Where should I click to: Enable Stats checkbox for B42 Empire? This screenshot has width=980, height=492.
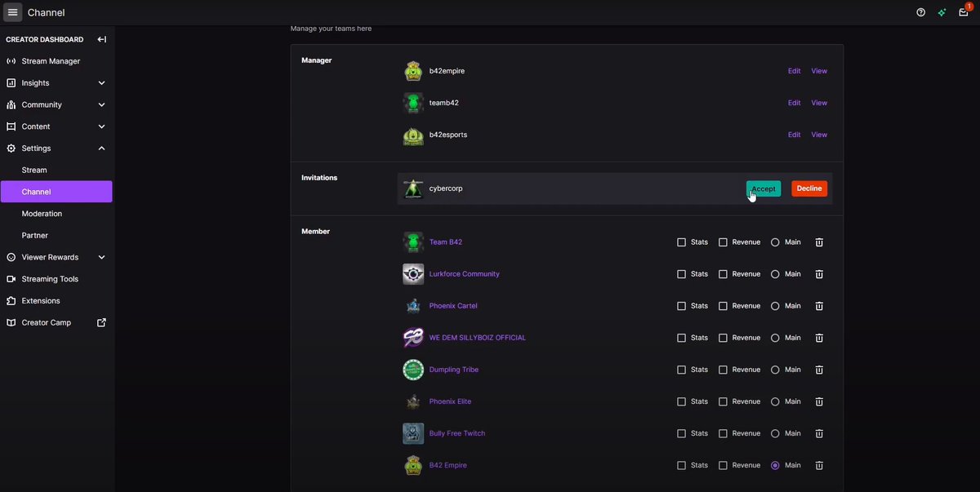click(681, 465)
